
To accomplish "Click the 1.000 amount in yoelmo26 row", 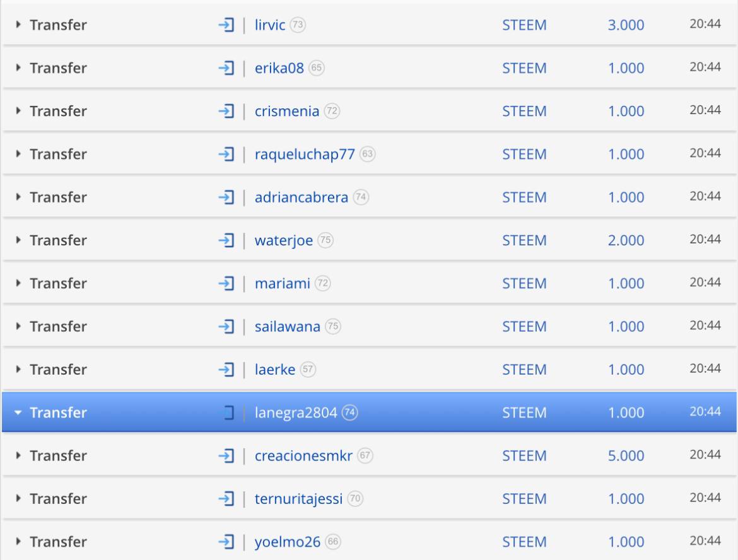I will pos(626,542).
